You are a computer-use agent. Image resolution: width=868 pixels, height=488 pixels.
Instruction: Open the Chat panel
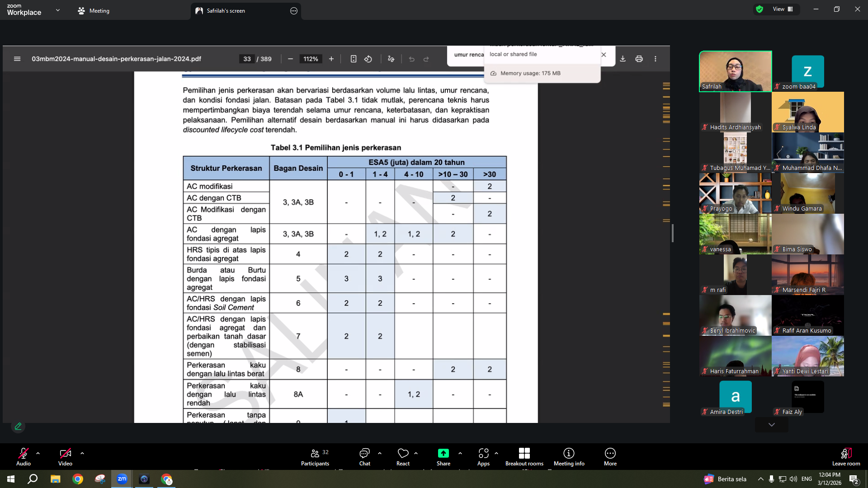point(364,456)
